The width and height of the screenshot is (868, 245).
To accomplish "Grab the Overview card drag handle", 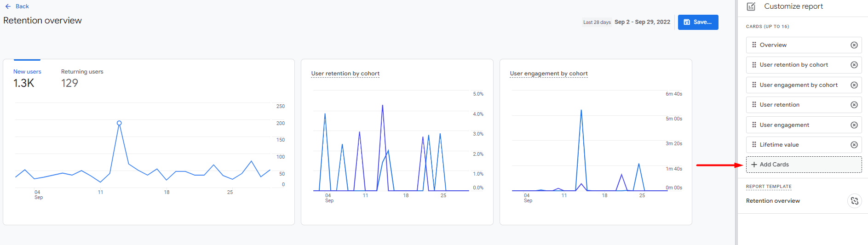I will click(x=754, y=45).
